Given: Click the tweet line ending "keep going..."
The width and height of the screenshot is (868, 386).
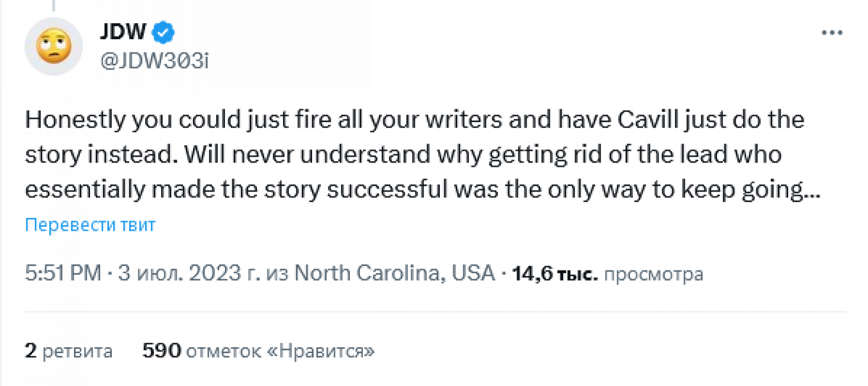Looking at the screenshot, I should point(422,189).
